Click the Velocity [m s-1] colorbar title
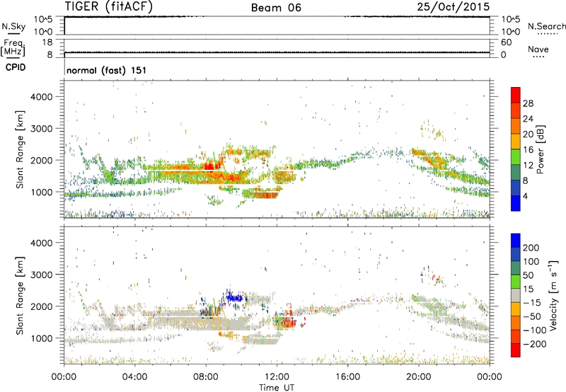The width and height of the screenshot is (566, 392). click(553, 295)
